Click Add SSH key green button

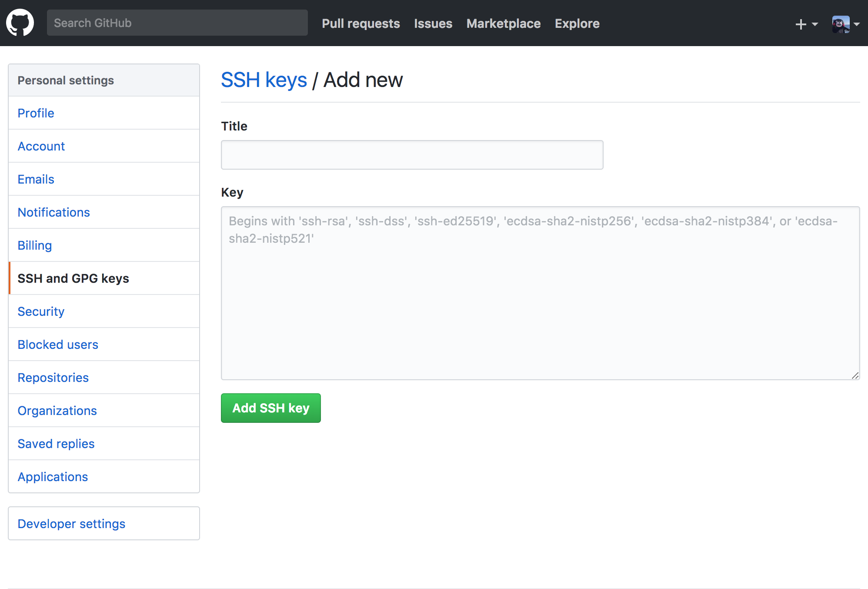pos(271,408)
